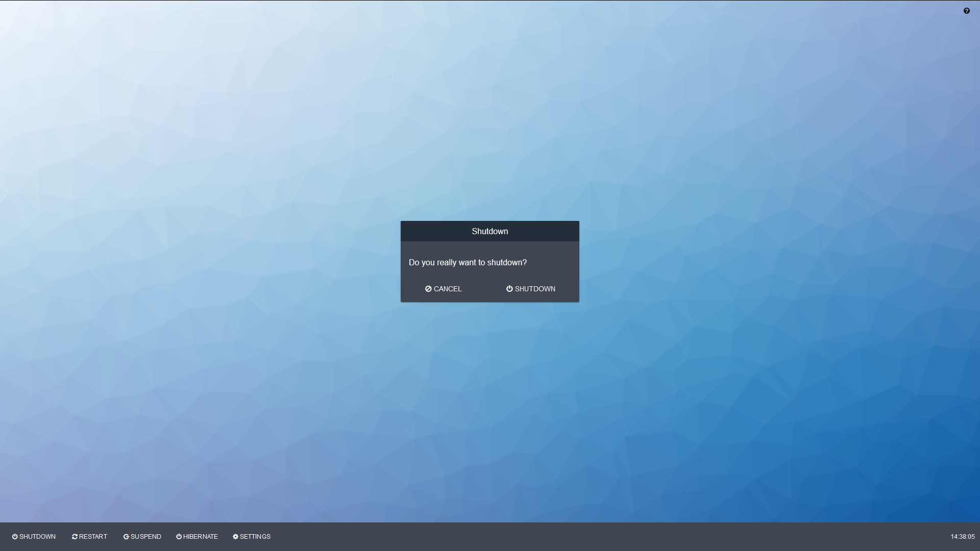Click the refresh arrows icon beside RESTART
This screenshot has height=551, width=980.
pos(75,537)
